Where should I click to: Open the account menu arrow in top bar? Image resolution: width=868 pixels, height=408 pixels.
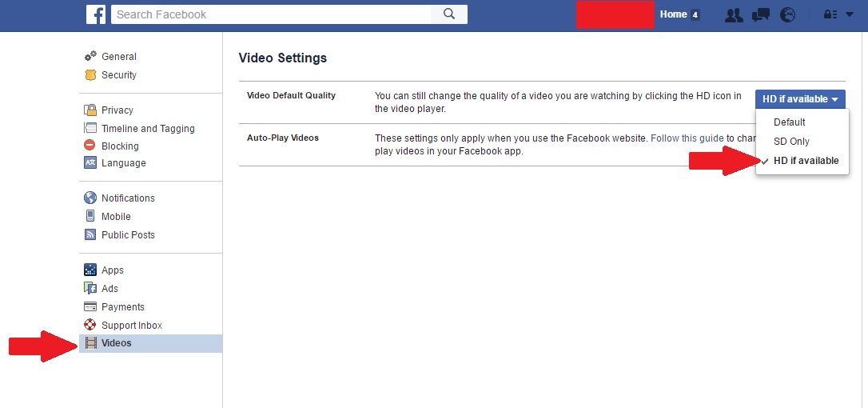pyautogui.click(x=849, y=14)
